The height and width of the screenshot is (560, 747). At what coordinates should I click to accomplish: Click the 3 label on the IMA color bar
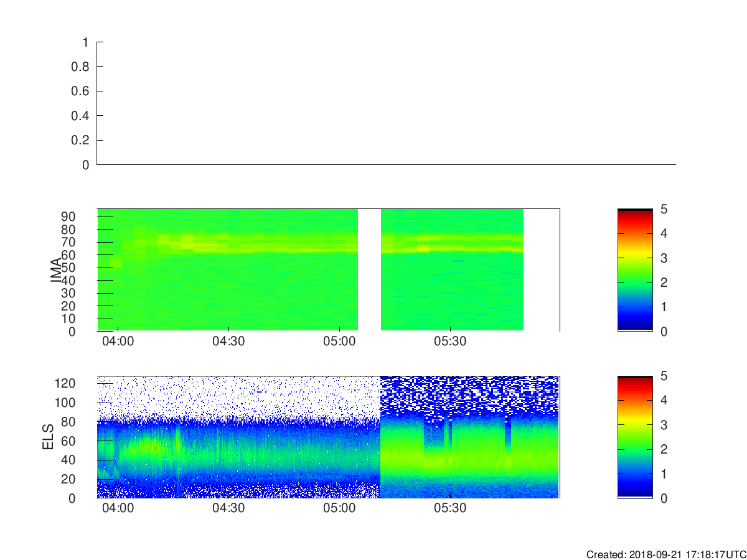tap(664, 258)
